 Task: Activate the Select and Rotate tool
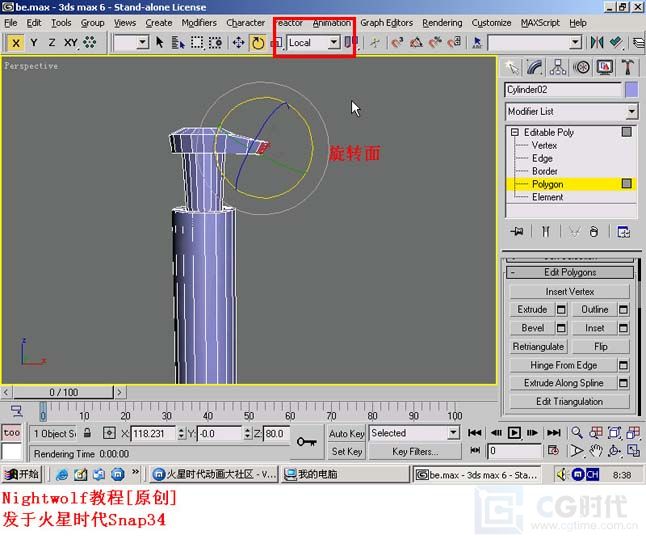click(258, 43)
